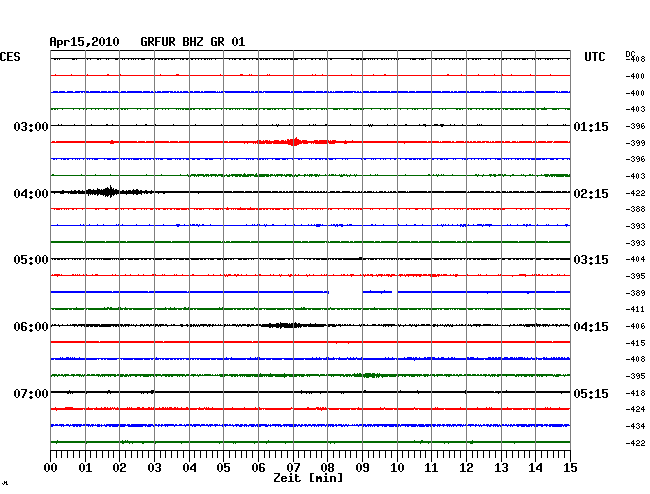Click the UTC time label "02:15"
The height and width of the screenshot is (494, 650).
(x=591, y=194)
